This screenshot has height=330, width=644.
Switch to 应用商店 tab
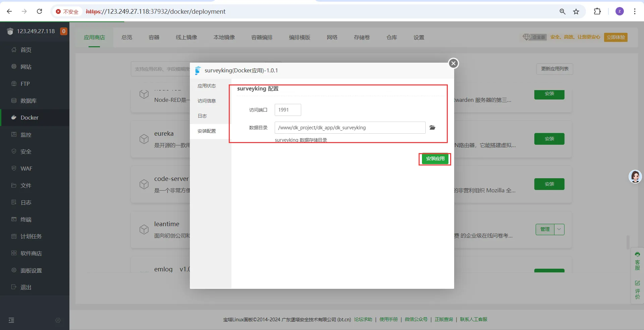[x=94, y=37]
